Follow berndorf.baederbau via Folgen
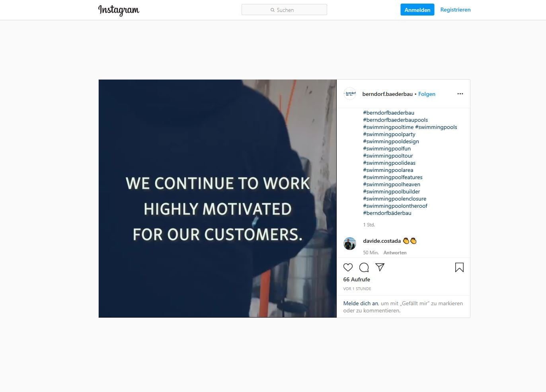The image size is (546, 392). coord(427,94)
